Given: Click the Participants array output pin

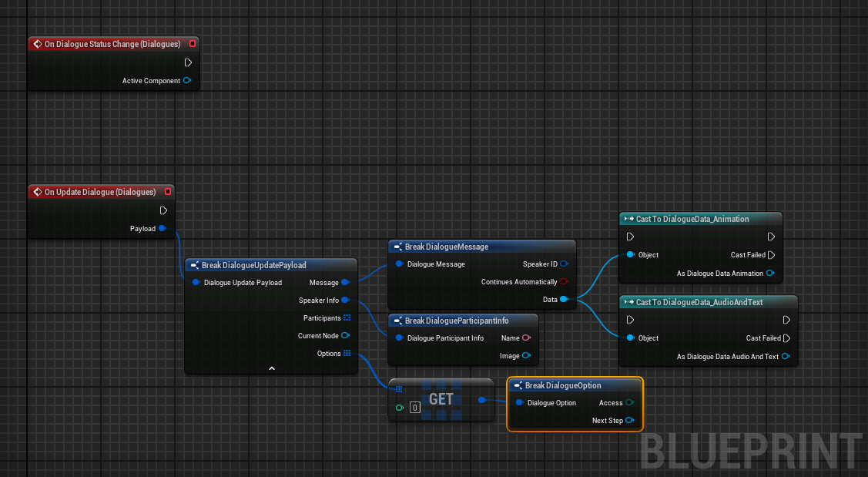Looking at the screenshot, I should (347, 317).
